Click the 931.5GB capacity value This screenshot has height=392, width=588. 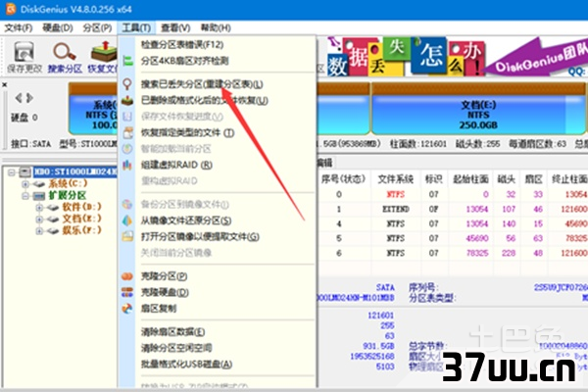378,346
